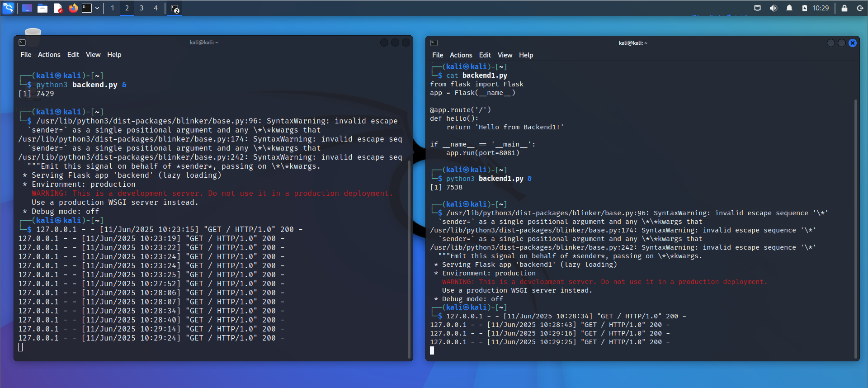The height and width of the screenshot is (388, 868).
Task: Open the notifications bell icon
Action: pyautogui.click(x=789, y=8)
